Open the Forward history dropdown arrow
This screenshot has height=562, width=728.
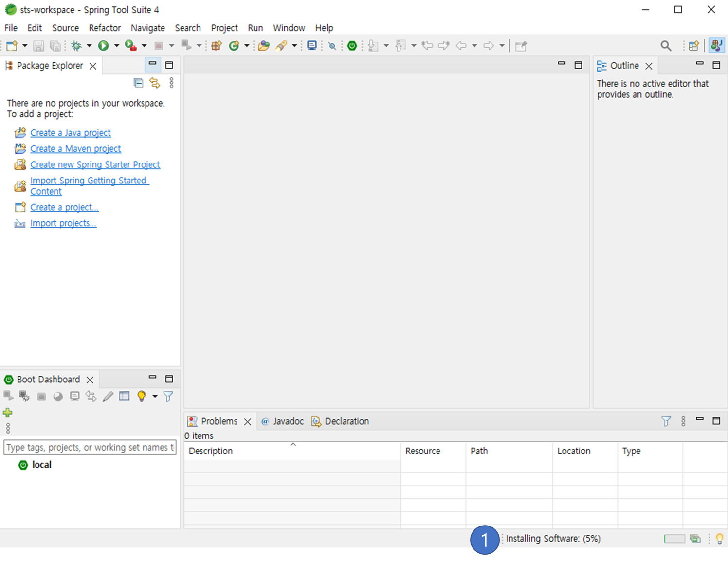click(x=502, y=46)
